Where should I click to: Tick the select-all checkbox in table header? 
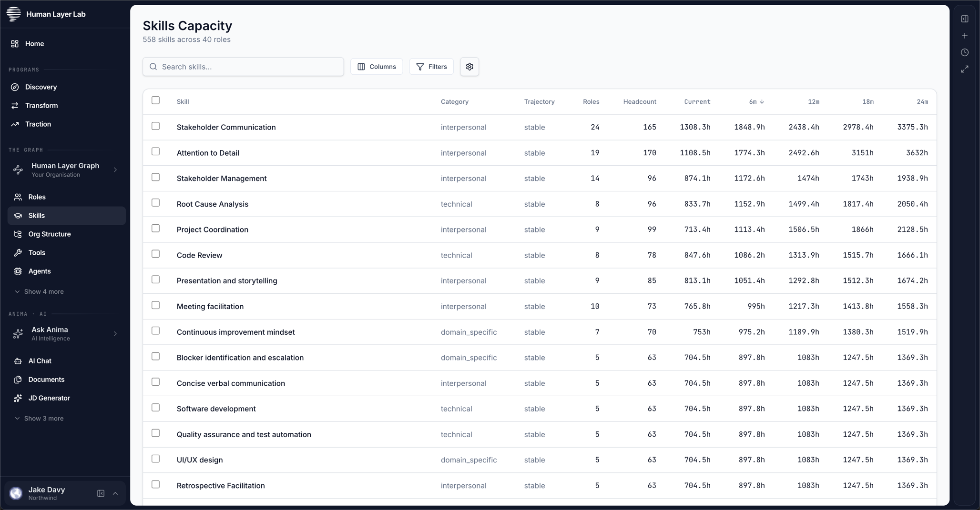(155, 100)
